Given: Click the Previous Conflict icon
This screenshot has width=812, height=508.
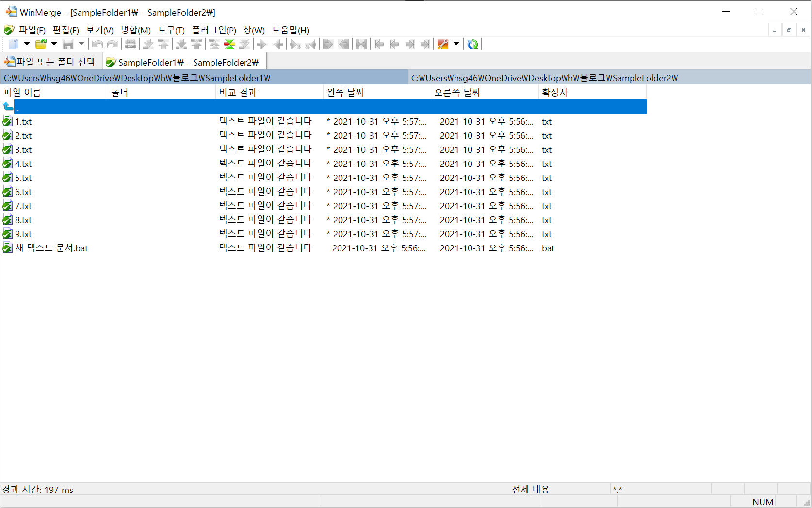Looking at the screenshot, I should [196, 44].
